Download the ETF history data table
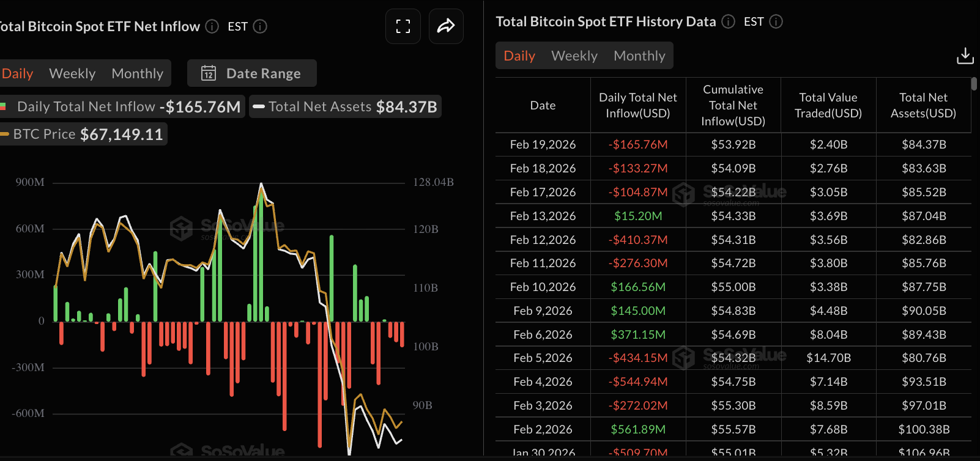This screenshot has width=980, height=461. pos(965,55)
